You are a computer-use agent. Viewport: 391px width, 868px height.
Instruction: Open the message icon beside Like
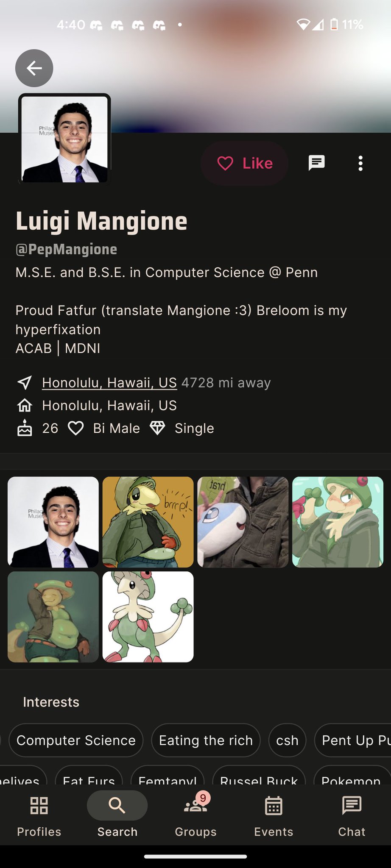pos(316,163)
